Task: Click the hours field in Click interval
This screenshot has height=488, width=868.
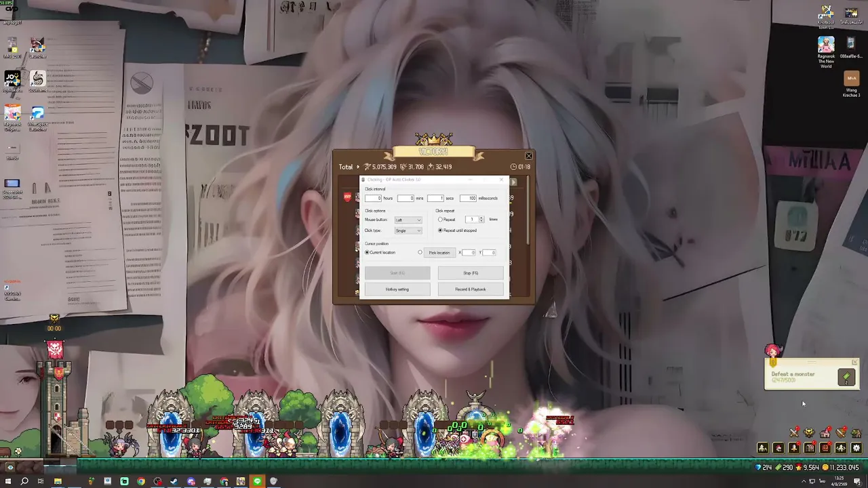Action: tap(373, 198)
